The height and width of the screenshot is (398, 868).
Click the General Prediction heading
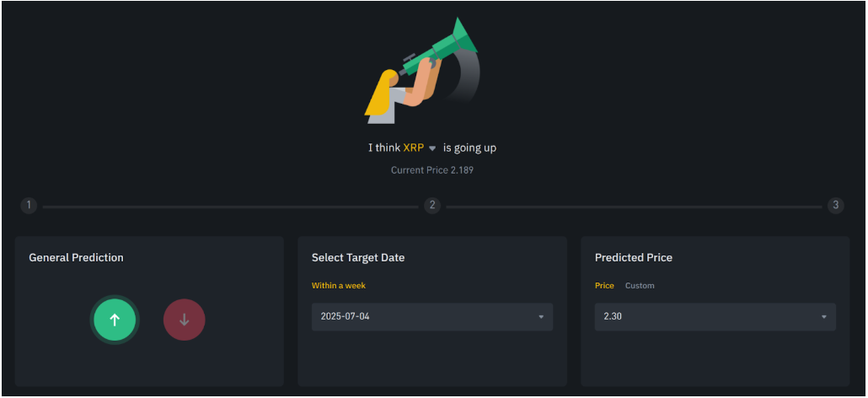coord(76,257)
